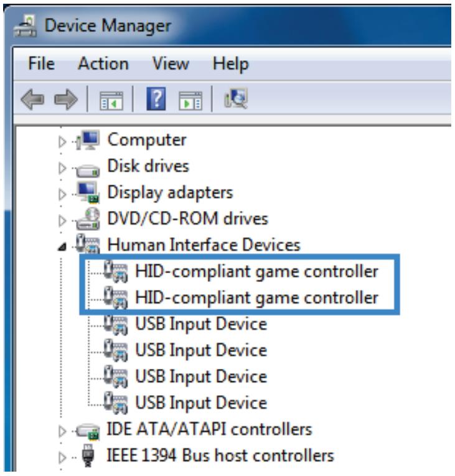
Task: Open the View menu
Action: point(171,63)
